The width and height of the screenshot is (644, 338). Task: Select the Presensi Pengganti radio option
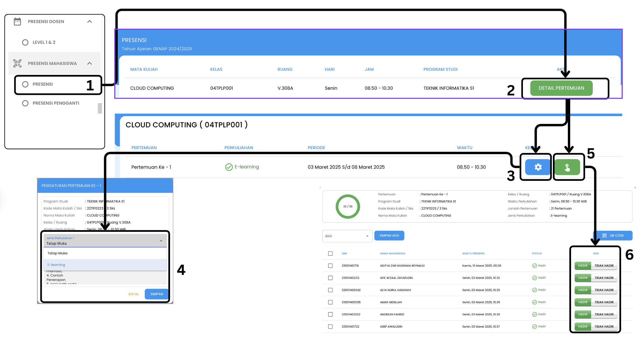coord(25,103)
